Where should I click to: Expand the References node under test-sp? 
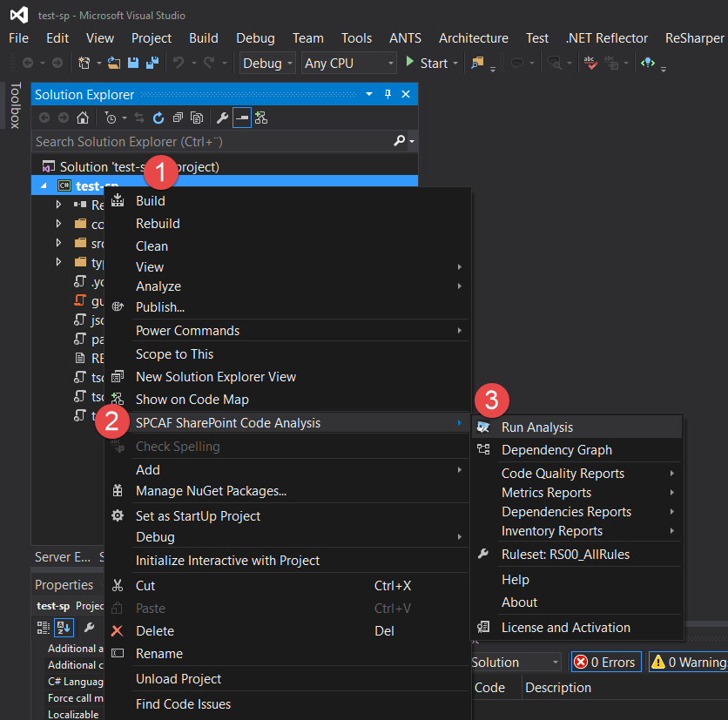pos(58,205)
